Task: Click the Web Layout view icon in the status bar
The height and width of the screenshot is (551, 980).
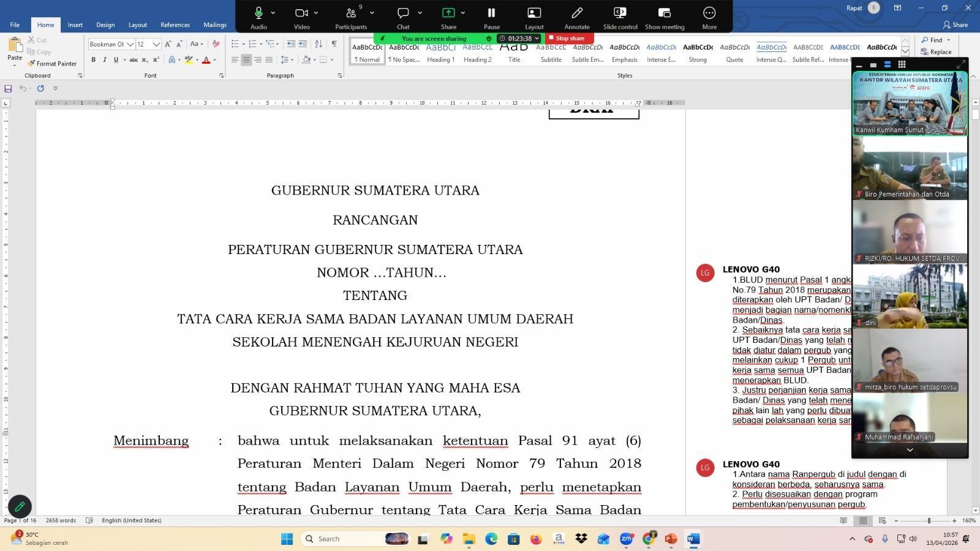Action: tap(882, 520)
